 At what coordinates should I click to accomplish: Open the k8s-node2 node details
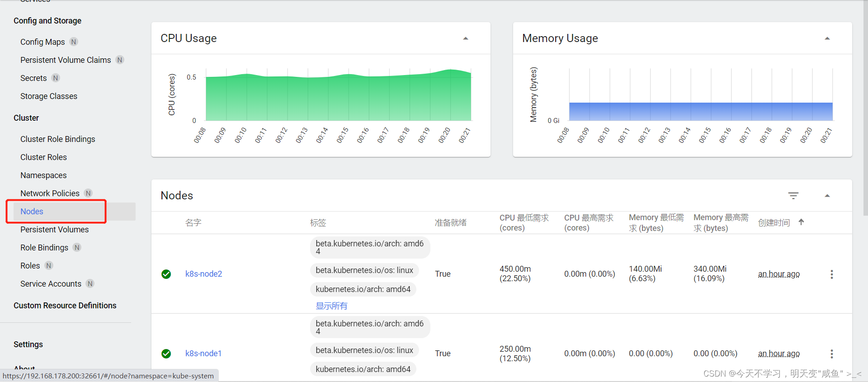(x=203, y=274)
